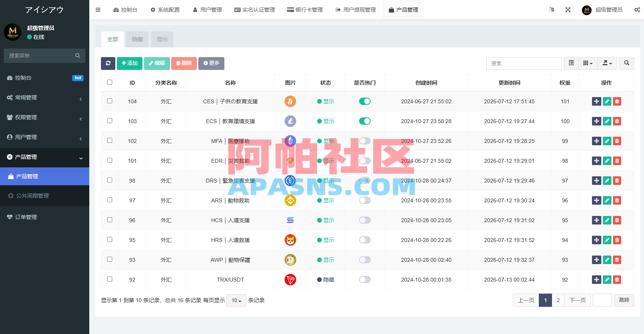Click the refresh table icon button
644x334 pixels.
[x=108, y=63]
